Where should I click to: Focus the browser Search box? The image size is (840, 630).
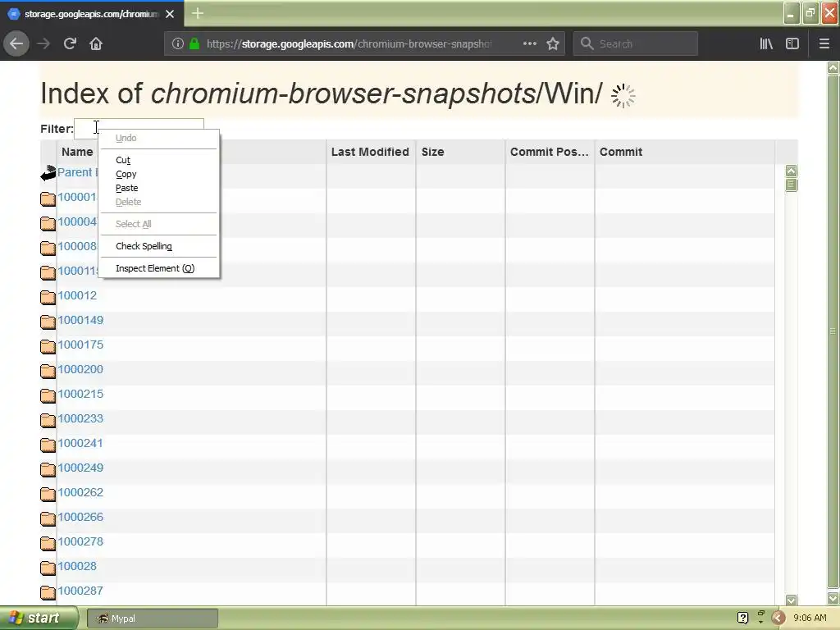[x=636, y=43]
